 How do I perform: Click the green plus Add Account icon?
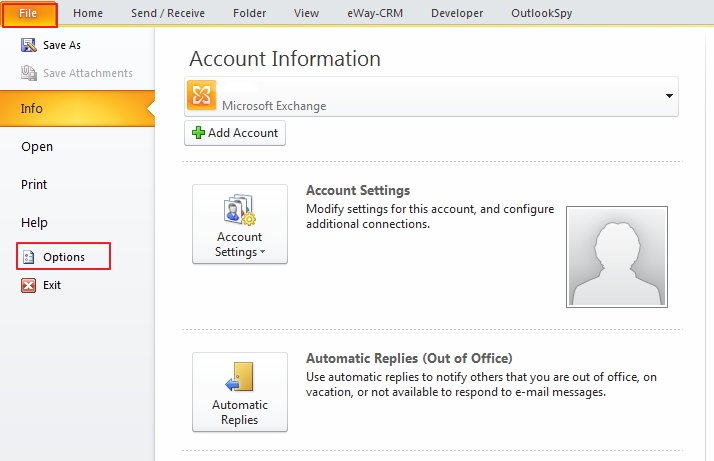pyautogui.click(x=198, y=133)
